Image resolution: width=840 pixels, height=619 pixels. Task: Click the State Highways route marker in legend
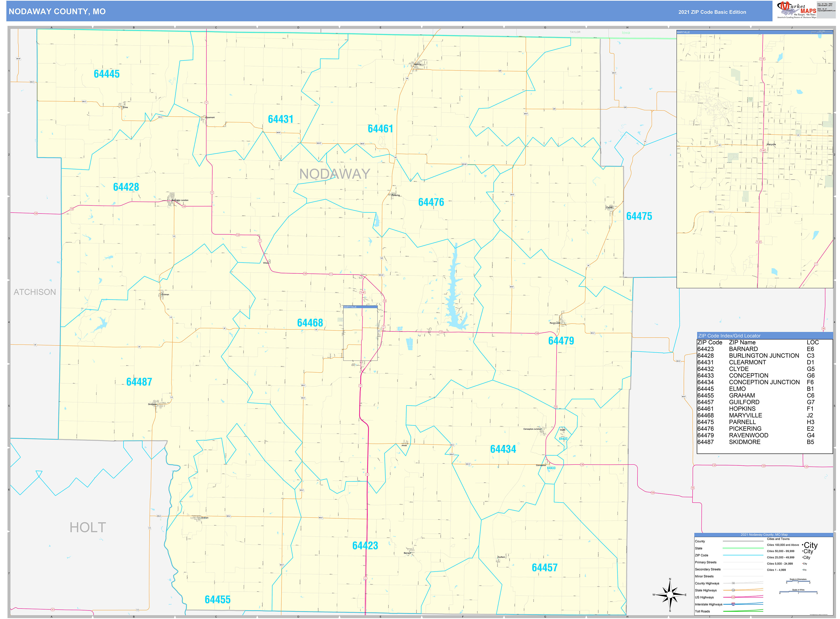(733, 590)
